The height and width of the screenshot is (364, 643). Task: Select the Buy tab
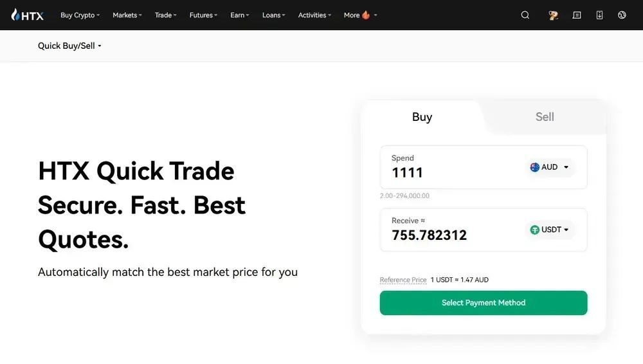point(422,117)
